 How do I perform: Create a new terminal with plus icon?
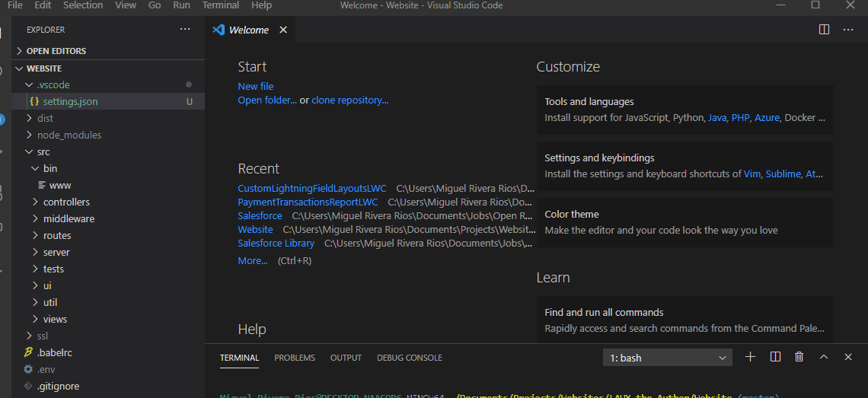click(x=750, y=357)
